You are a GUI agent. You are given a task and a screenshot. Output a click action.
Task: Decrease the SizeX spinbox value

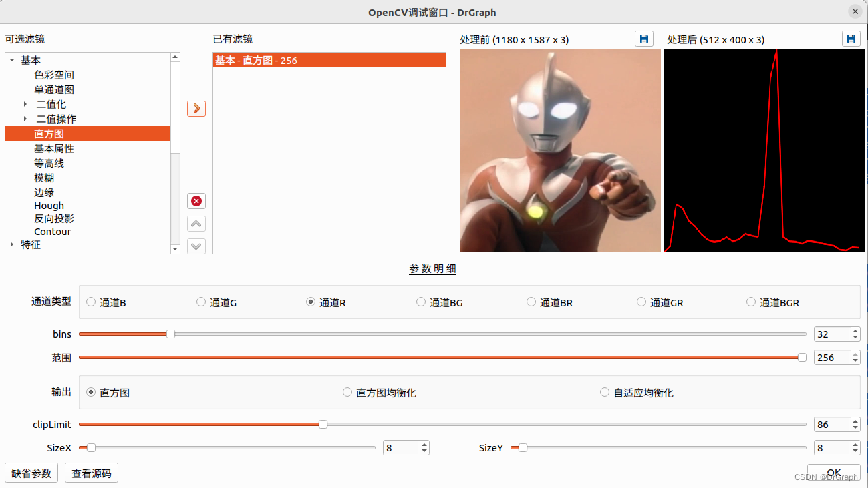click(x=424, y=451)
